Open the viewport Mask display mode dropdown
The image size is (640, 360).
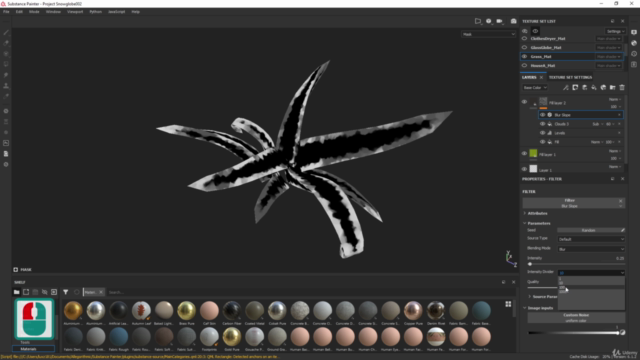[489, 34]
